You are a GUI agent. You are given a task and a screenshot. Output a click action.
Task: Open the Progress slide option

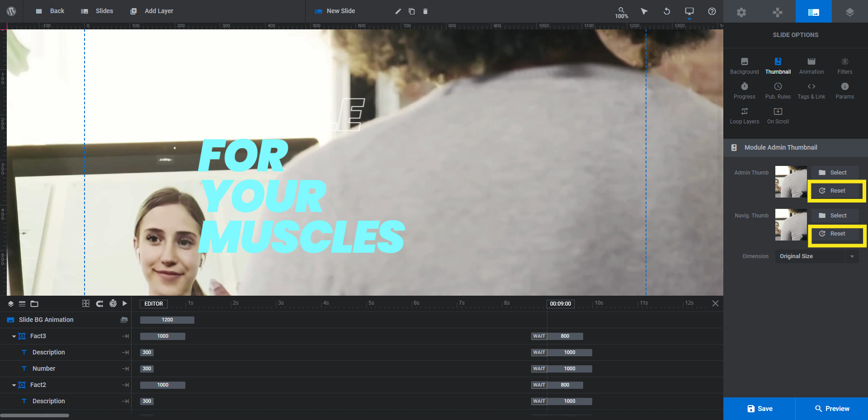coord(745,91)
